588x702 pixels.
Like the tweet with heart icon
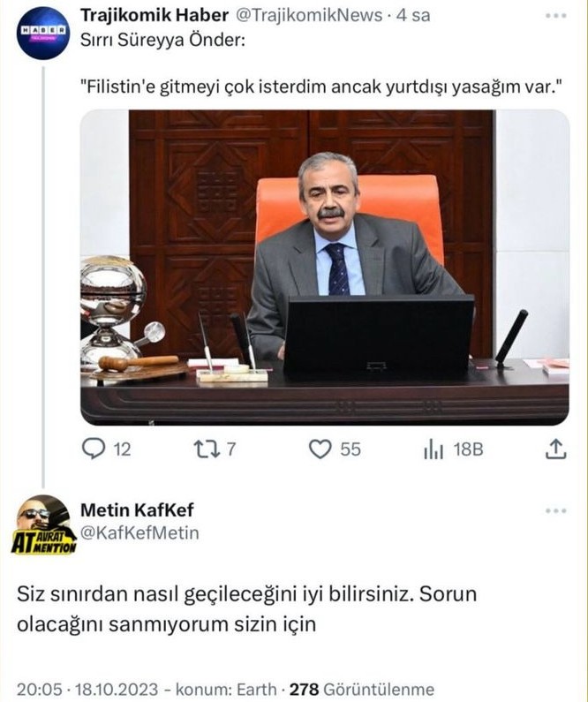click(x=320, y=449)
